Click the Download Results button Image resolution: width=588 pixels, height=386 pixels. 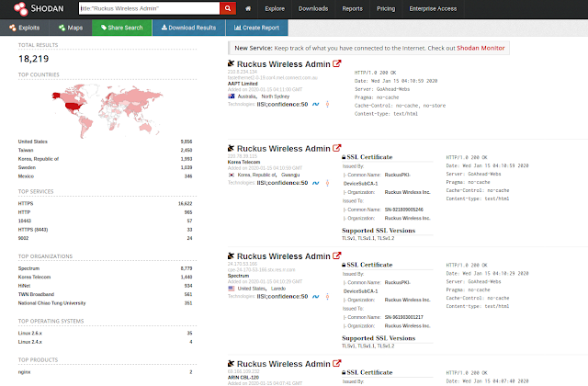(188, 28)
